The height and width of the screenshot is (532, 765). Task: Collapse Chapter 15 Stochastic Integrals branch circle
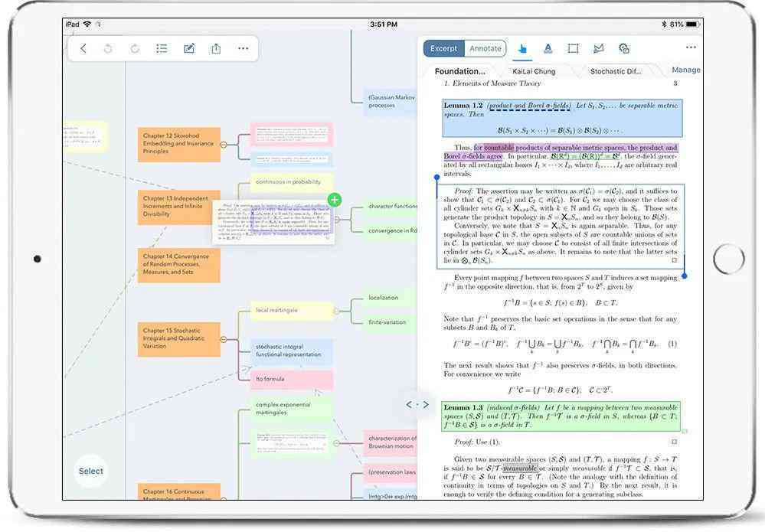224,339
